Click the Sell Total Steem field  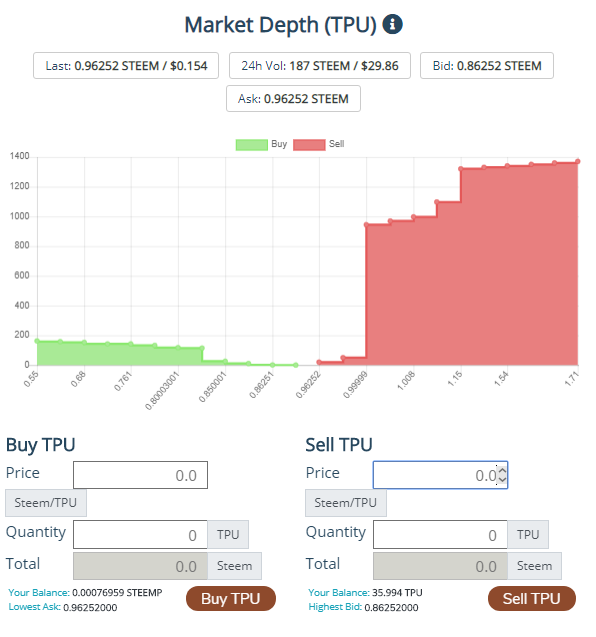click(x=440, y=566)
